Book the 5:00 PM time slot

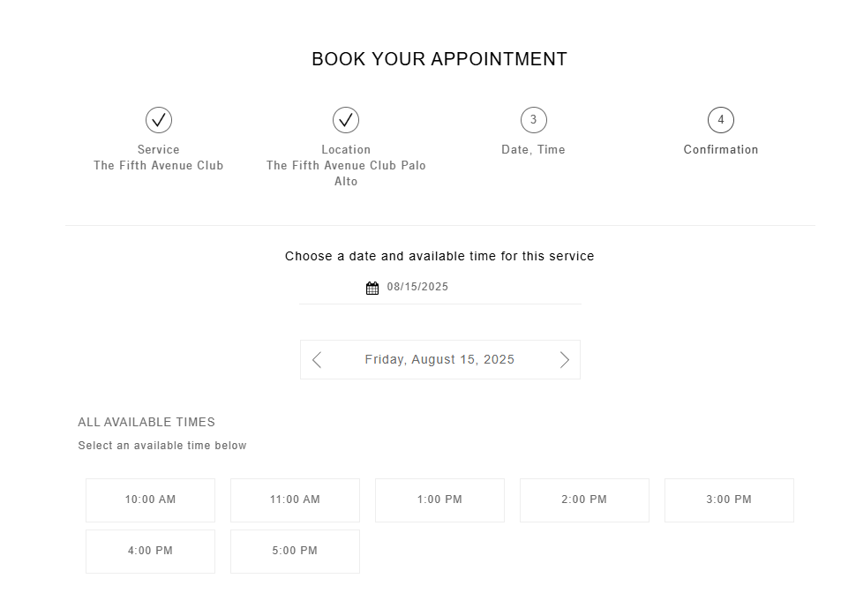tap(295, 552)
